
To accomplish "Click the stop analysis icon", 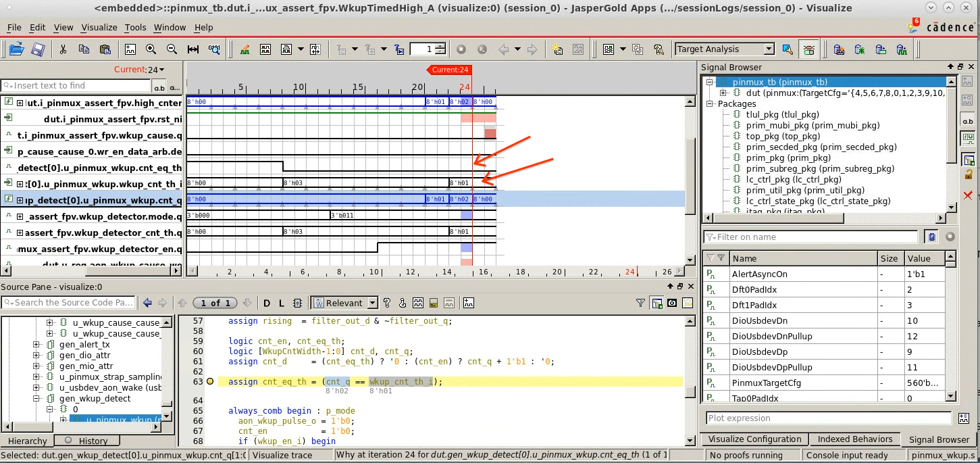I will [461, 49].
